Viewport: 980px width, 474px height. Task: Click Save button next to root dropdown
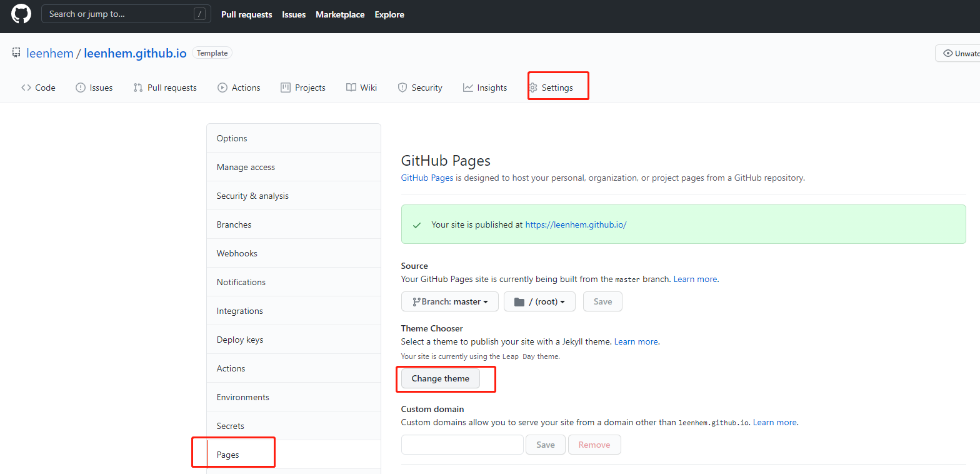point(602,301)
